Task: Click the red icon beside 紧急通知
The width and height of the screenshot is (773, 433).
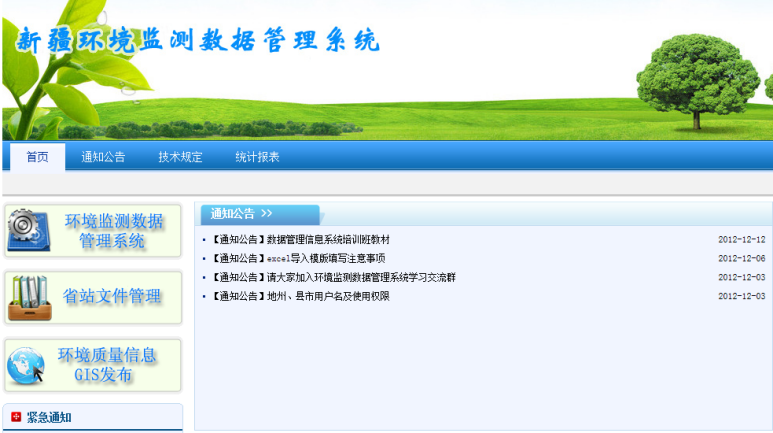Action: pos(16,417)
